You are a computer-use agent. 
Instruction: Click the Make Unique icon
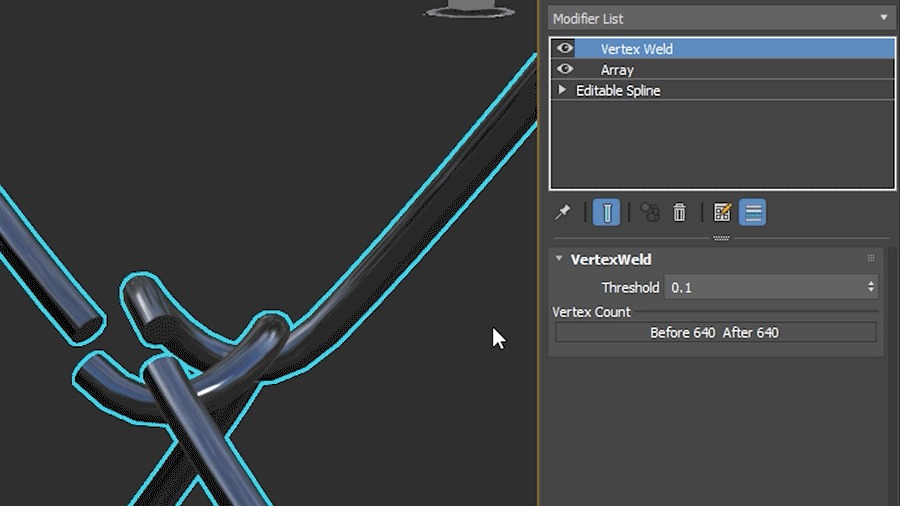tap(650, 212)
